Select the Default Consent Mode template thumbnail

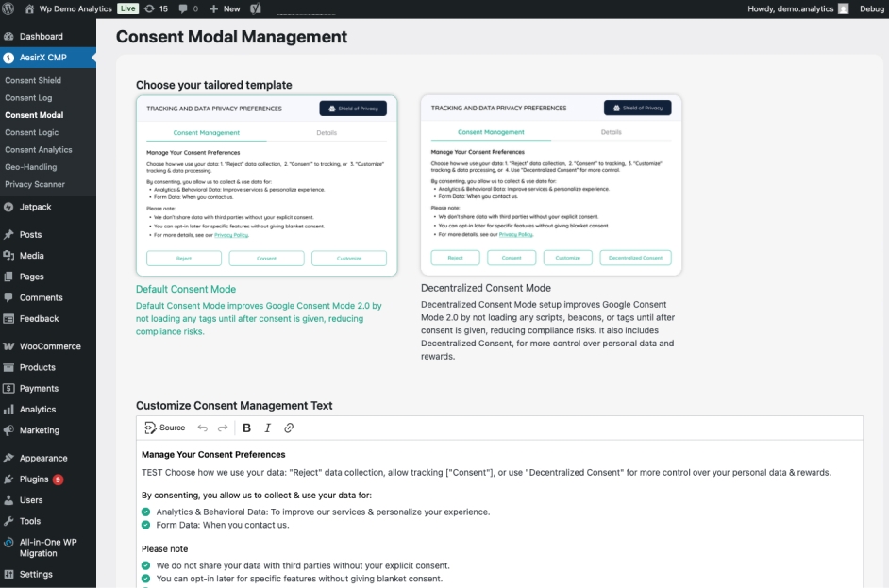click(x=266, y=185)
